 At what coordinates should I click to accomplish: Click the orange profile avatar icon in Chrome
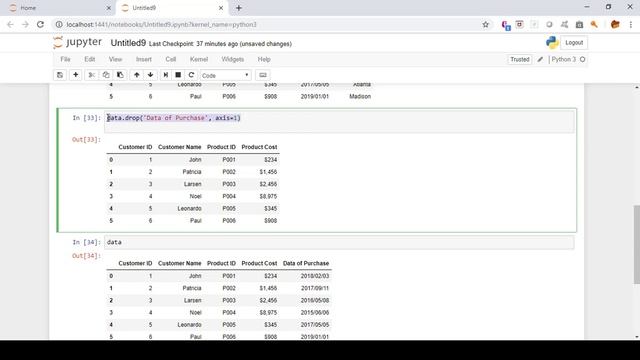pos(615,24)
